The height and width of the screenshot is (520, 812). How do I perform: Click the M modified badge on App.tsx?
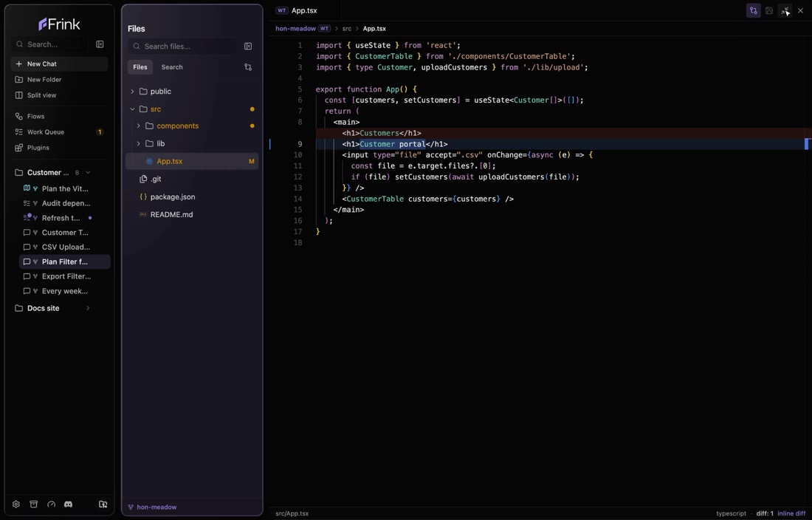pos(252,162)
